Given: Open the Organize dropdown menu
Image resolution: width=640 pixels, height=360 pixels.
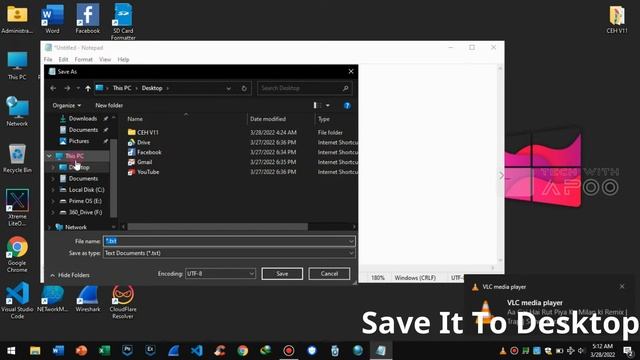Looking at the screenshot, I should (x=67, y=105).
